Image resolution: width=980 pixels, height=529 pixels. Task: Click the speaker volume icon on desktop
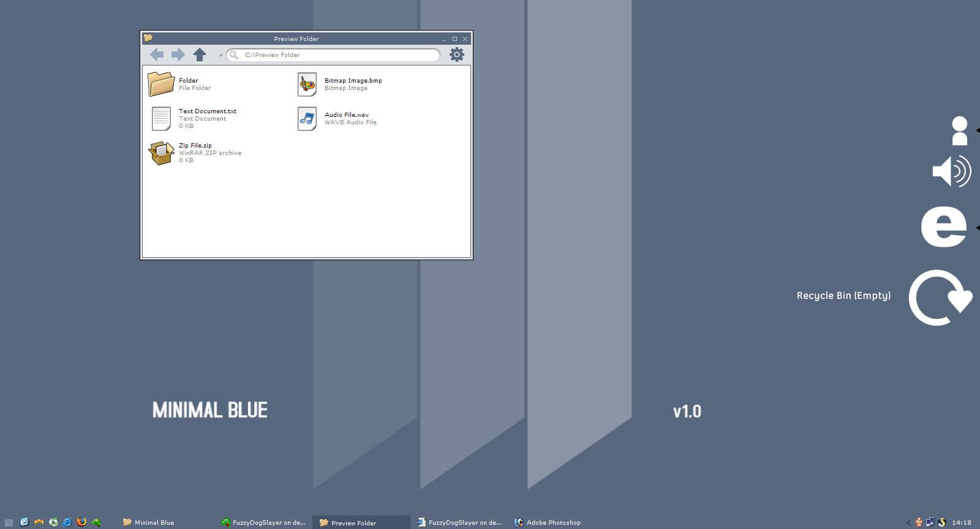[952, 171]
